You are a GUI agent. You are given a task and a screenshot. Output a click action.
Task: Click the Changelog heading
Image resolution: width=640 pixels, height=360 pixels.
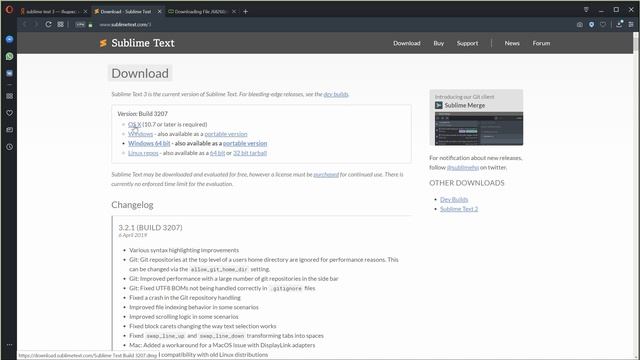click(132, 205)
